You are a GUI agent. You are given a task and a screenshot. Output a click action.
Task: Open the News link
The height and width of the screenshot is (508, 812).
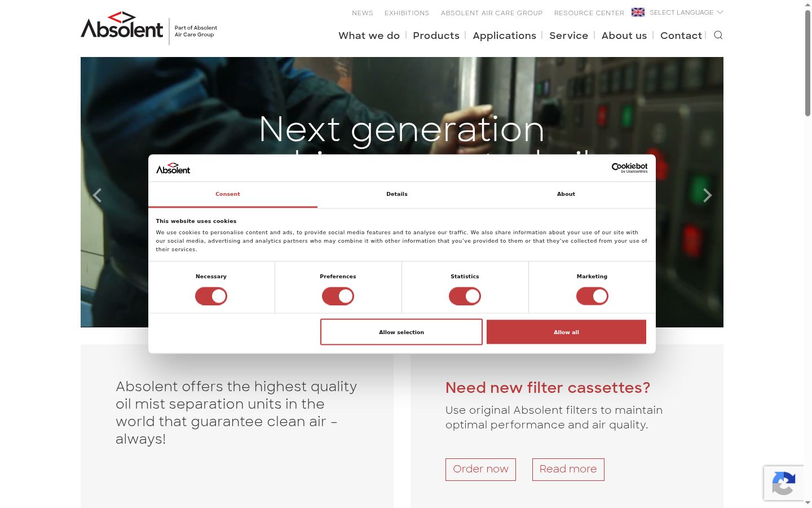tap(363, 13)
